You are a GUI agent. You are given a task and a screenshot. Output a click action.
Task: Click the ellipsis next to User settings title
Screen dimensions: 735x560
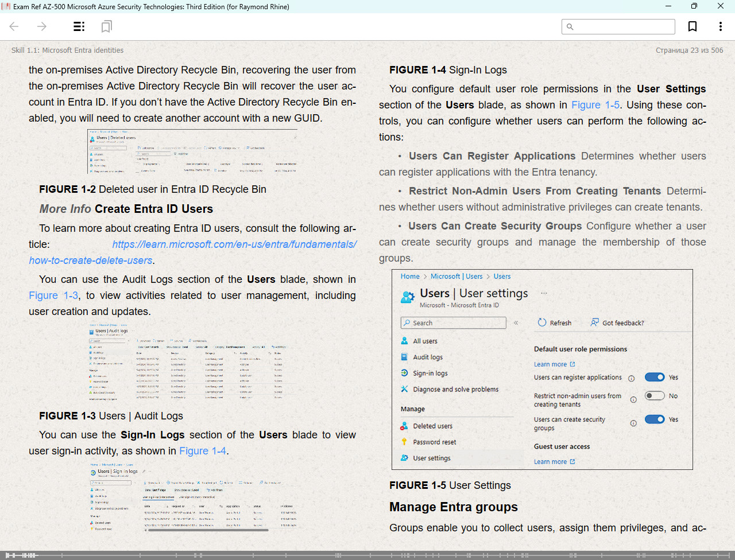coord(544,293)
